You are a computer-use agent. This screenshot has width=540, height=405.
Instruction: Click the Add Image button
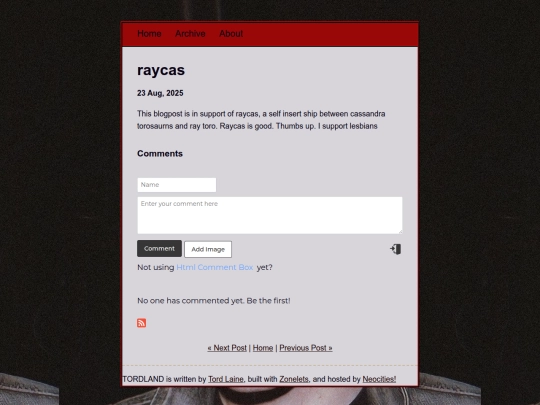(x=208, y=249)
